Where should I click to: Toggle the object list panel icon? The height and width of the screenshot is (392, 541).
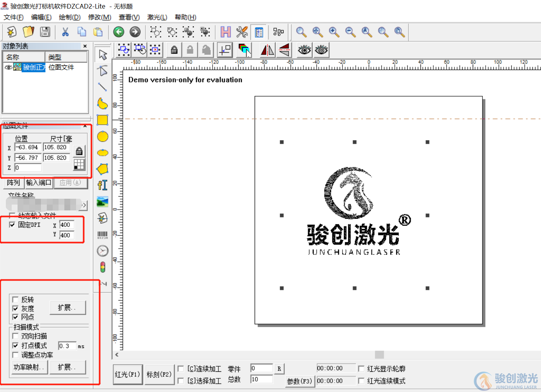pyautogui.click(x=259, y=32)
